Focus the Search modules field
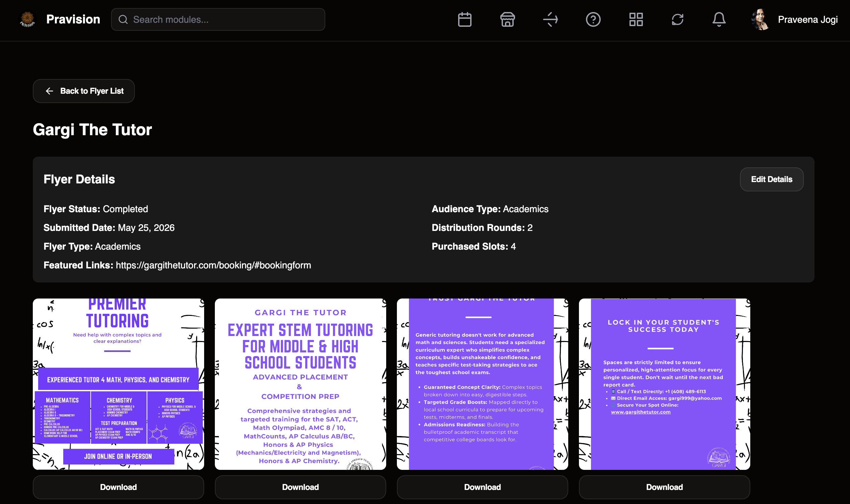The height and width of the screenshot is (504, 850). (218, 19)
